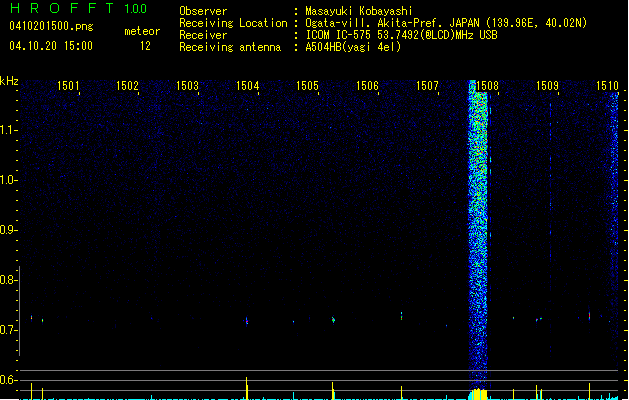
Task: Click the Receiving antenna field label
Action: [230, 47]
